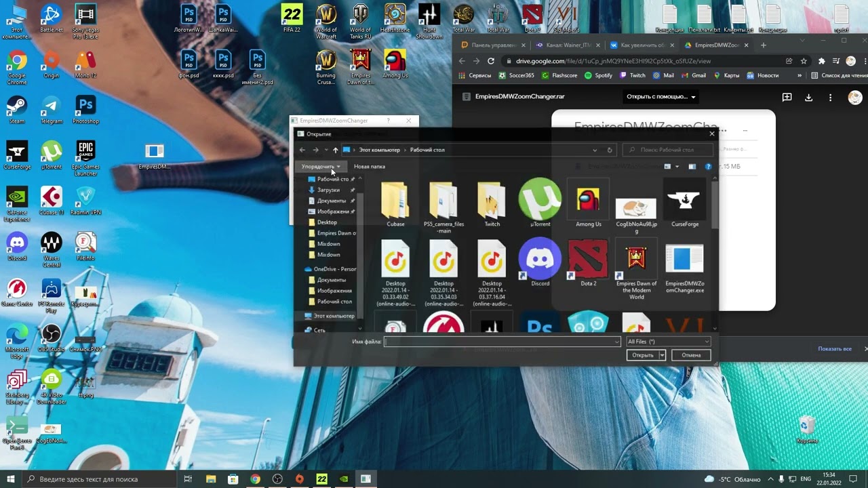Open Steam desktop shortcut
868x488 pixels.
coord(16,110)
